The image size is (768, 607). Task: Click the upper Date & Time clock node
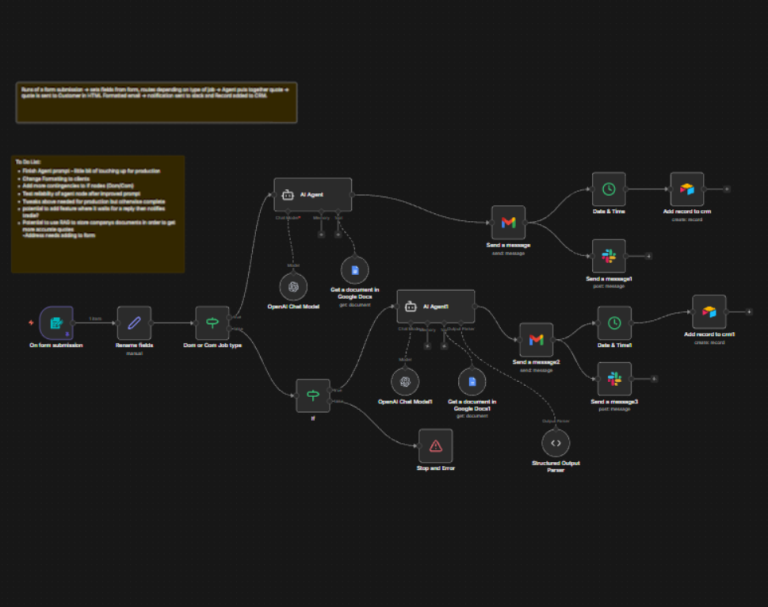point(608,189)
